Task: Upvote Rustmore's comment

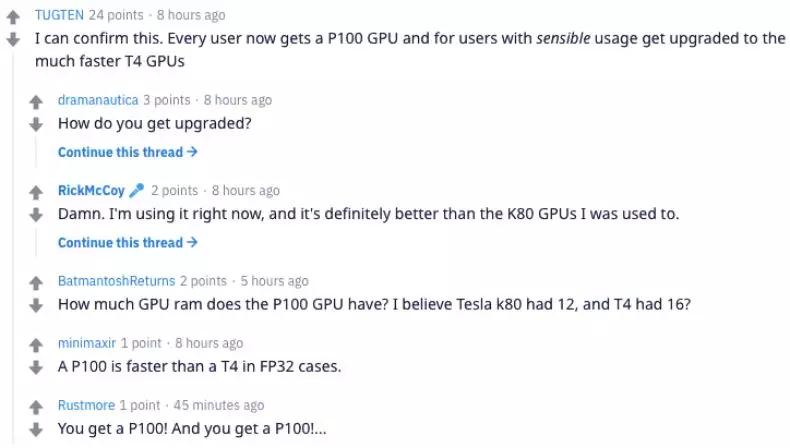Action: coord(36,407)
